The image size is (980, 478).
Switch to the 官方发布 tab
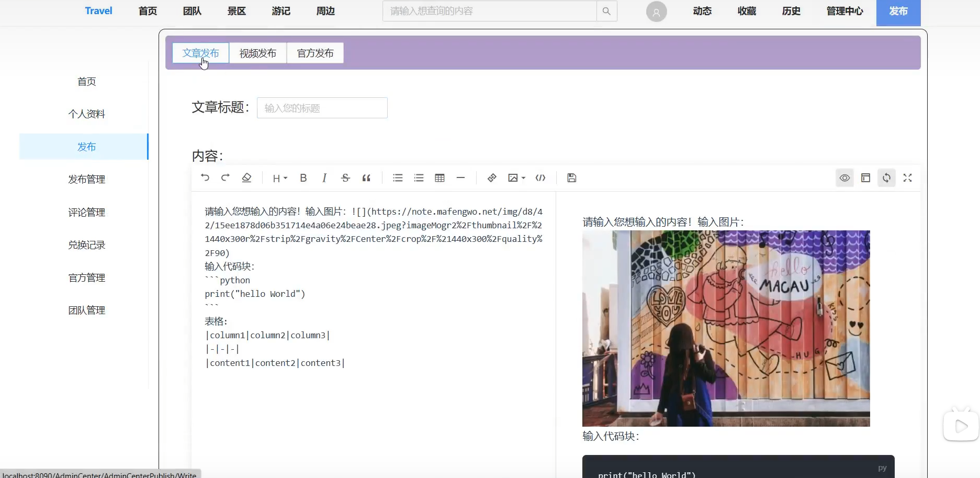[x=315, y=53]
